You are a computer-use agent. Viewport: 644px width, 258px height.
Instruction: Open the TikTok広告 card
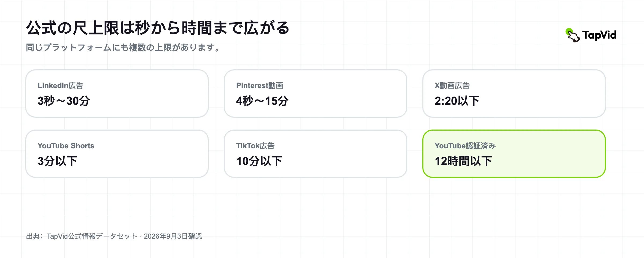tap(316, 154)
